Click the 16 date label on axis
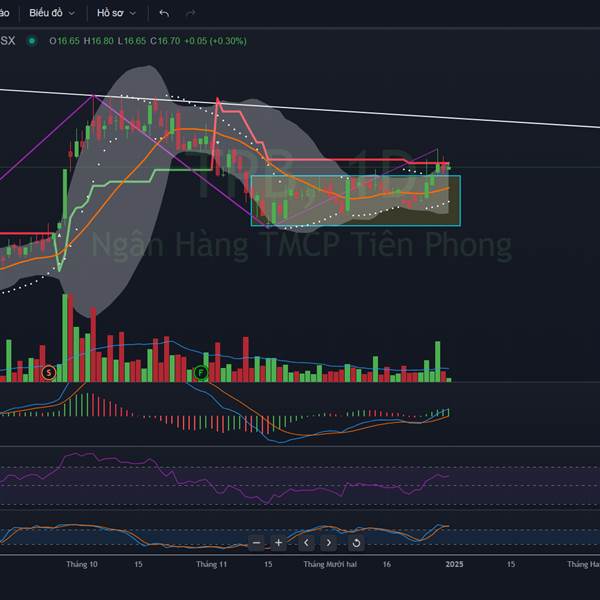The width and height of the screenshot is (600, 600). [x=386, y=564]
